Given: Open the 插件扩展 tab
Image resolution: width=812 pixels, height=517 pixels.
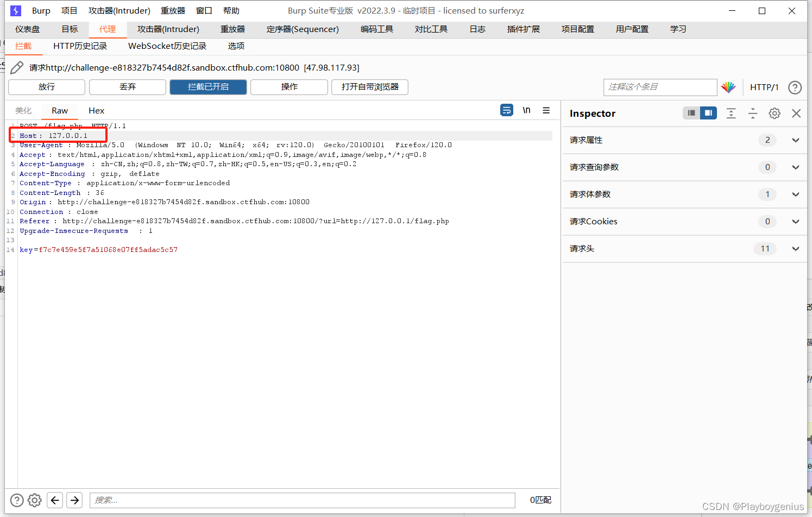Looking at the screenshot, I should pyautogui.click(x=524, y=29).
